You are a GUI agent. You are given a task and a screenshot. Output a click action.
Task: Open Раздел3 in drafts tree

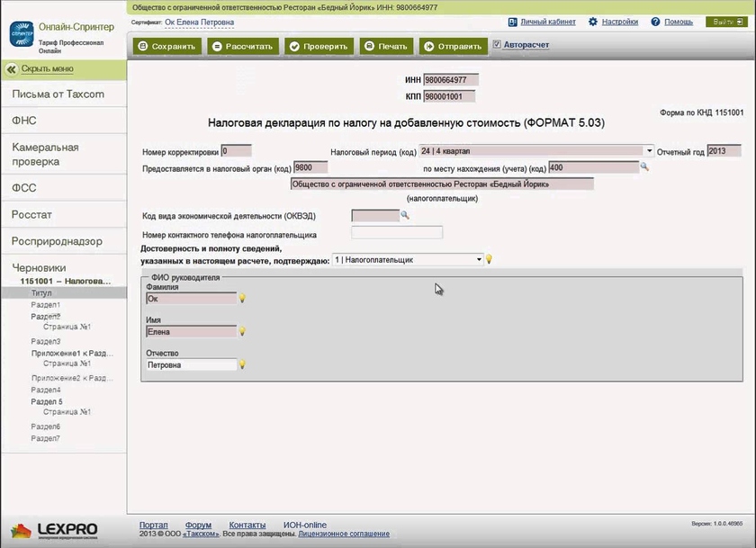tap(46, 341)
